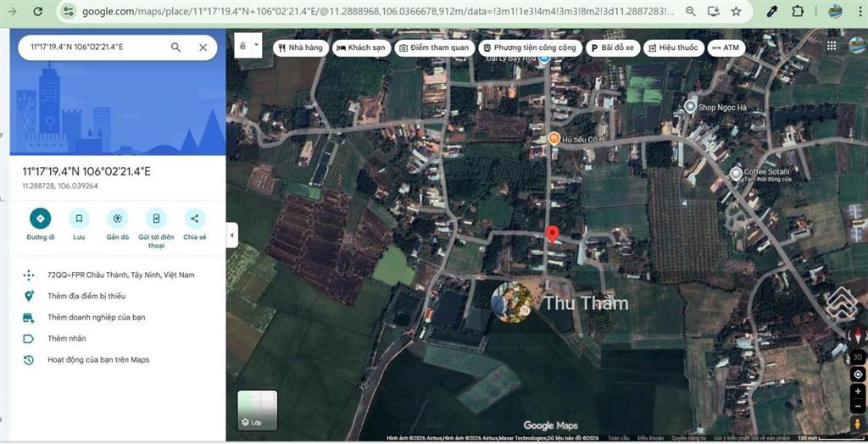This screenshot has height=444, width=868.
Task: Select Coffee Sotani map marker
Action: click(x=736, y=174)
